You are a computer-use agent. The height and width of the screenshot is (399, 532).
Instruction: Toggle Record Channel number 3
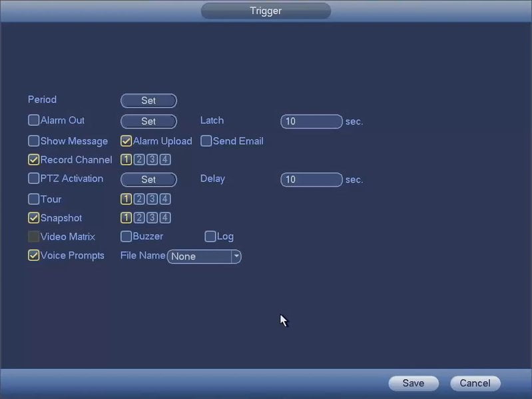152,159
